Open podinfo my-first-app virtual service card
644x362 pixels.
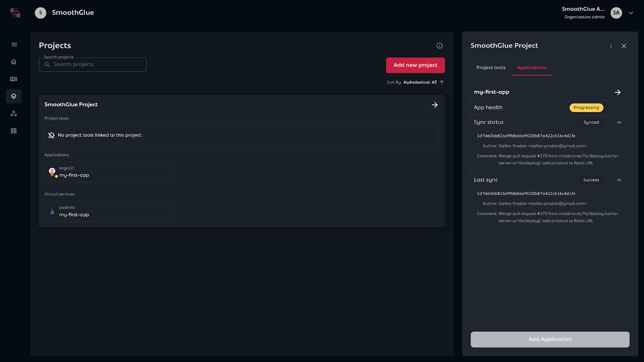[109, 211]
